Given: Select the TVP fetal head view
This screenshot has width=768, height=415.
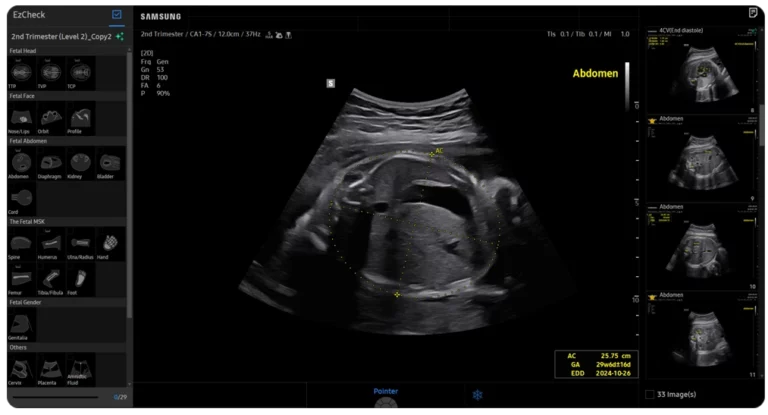Looking at the screenshot, I should 51,73.
